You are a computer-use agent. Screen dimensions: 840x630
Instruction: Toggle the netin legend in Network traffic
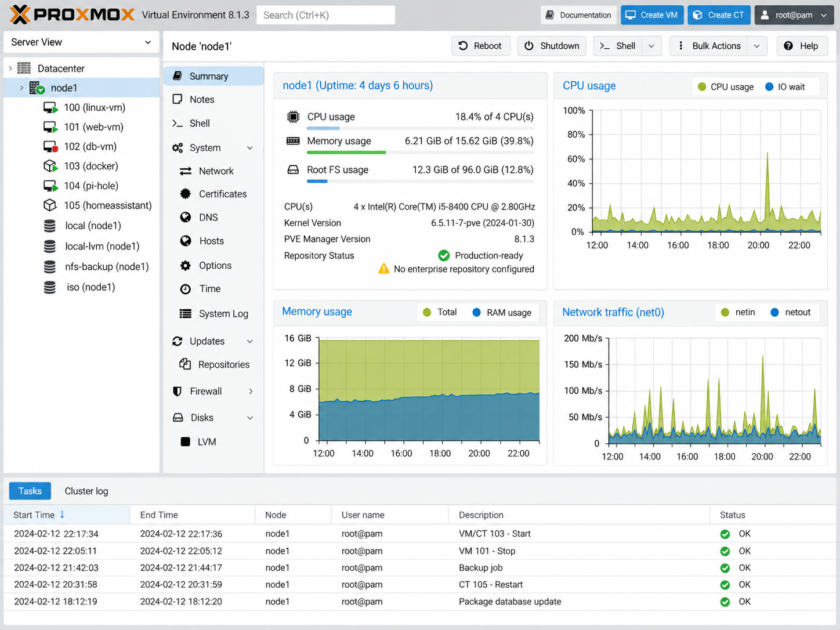pos(737,312)
